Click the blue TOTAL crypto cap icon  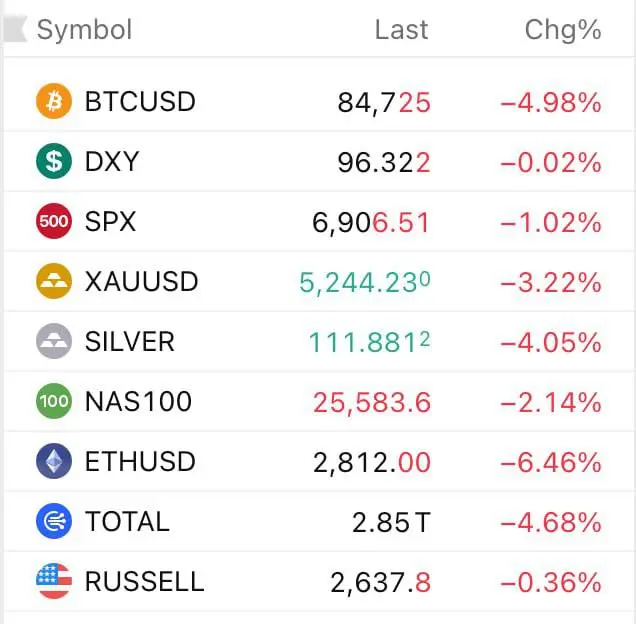(54, 521)
